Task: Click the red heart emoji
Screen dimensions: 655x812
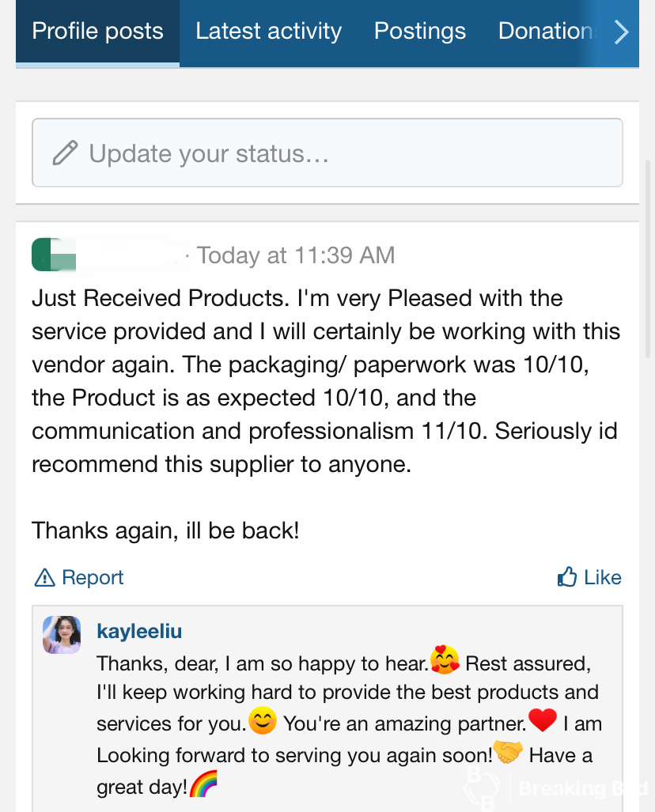Action: coord(543,720)
